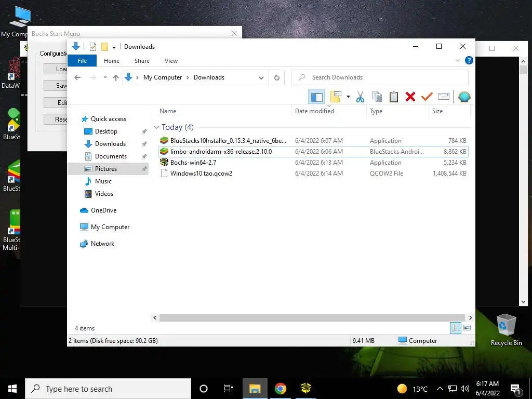Sort files by the Size column
The width and height of the screenshot is (532, 399).
[x=437, y=111]
